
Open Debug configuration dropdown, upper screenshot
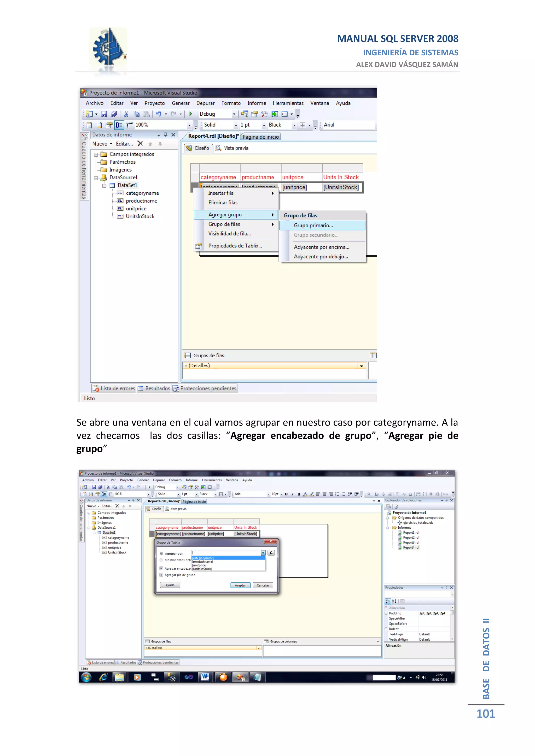tap(234, 114)
